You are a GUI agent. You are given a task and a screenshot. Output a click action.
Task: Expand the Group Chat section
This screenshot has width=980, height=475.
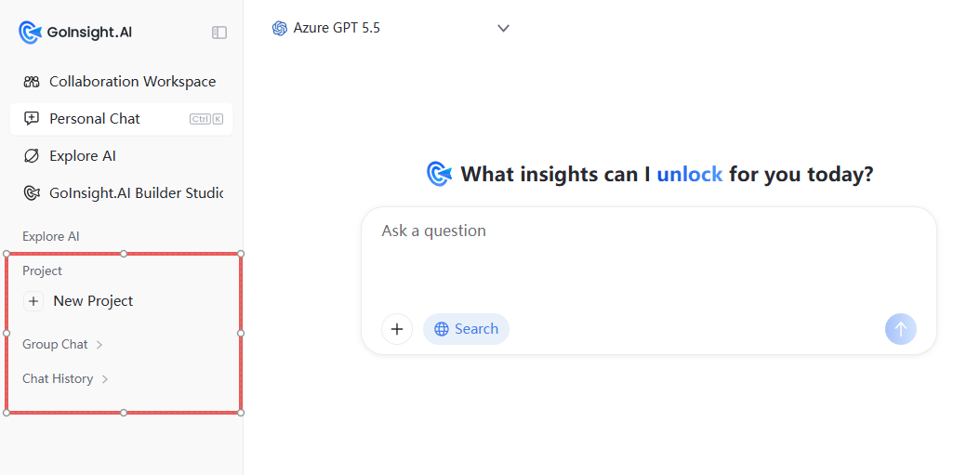point(62,344)
